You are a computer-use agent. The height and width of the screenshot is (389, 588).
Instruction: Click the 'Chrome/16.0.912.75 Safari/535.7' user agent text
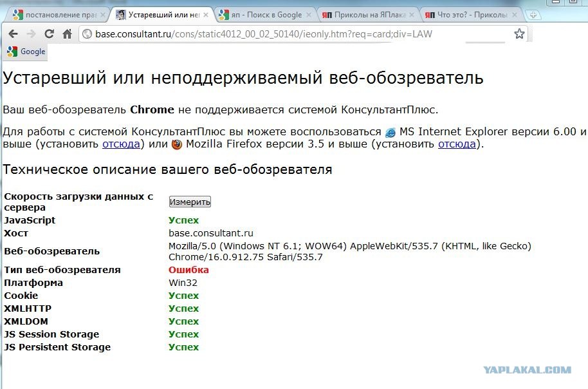pyautogui.click(x=246, y=257)
